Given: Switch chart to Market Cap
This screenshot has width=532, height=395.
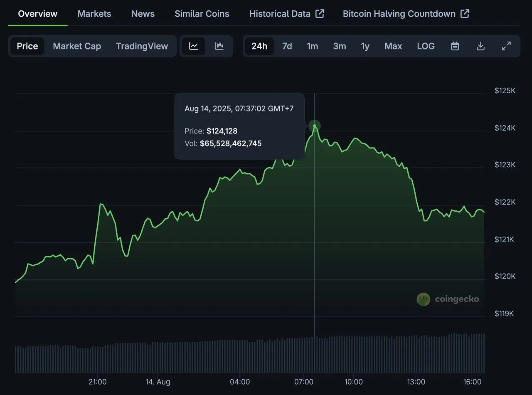Looking at the screenshot, I should pos(77,46).
